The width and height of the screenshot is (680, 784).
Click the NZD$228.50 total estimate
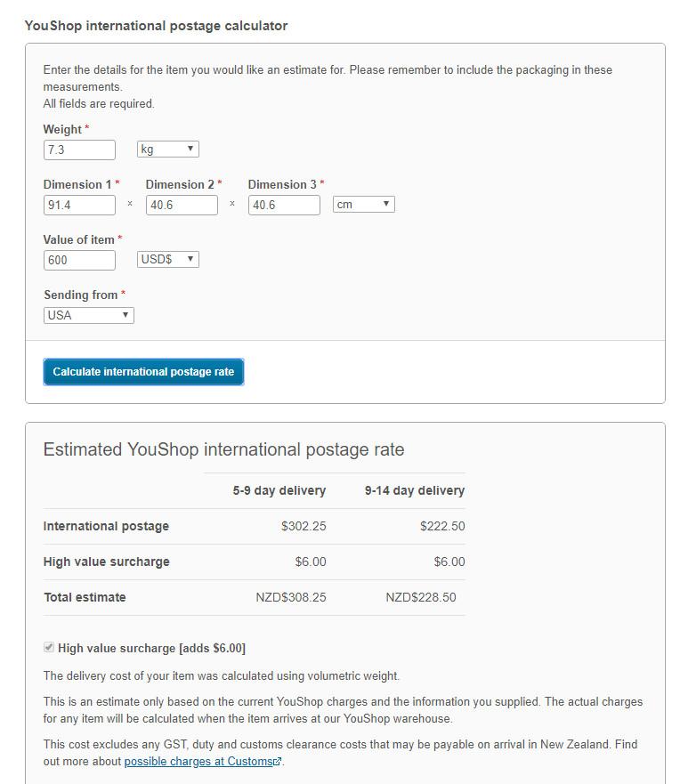coord(421,597)
